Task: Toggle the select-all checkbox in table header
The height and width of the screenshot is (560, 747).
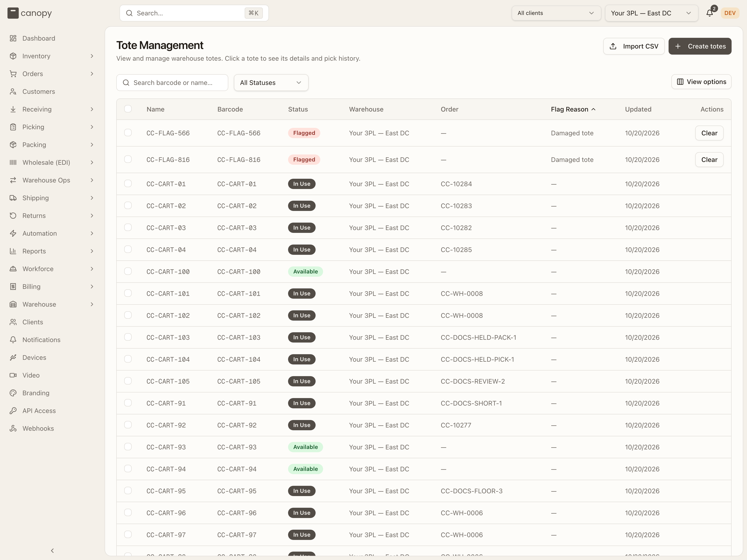Action: coord(128,109)
